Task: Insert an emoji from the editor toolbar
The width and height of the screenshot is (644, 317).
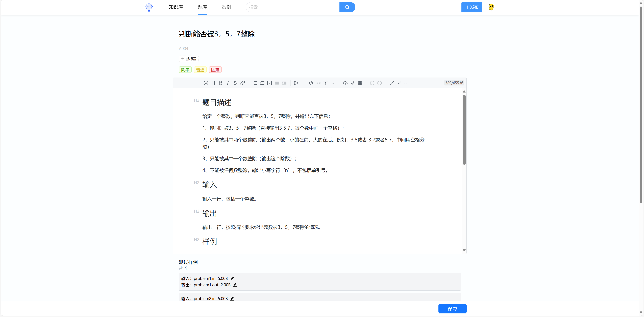Action: pyautogui.click(x=206, y=83)
